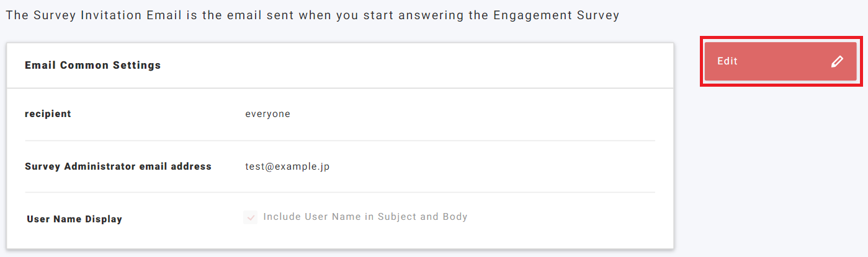Screen dimensions: 868x257
Task: Click empty space right of the Email Common Settings title
Action: click(416, 65)
